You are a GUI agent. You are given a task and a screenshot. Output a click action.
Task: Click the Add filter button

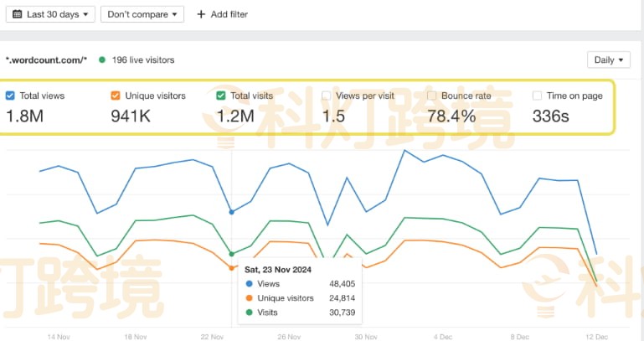[x=222, y=14]
